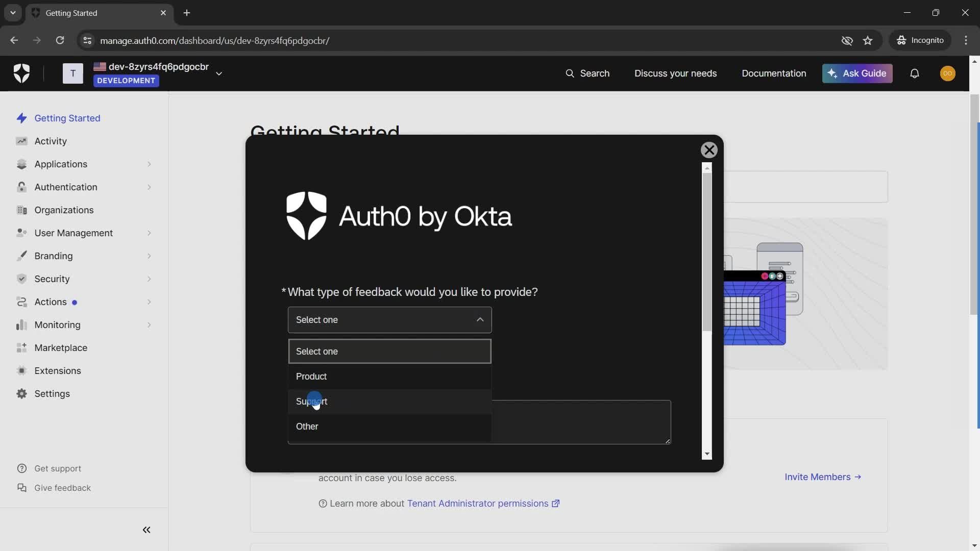Expand the Actions submenu chevron

coord(149,302)
